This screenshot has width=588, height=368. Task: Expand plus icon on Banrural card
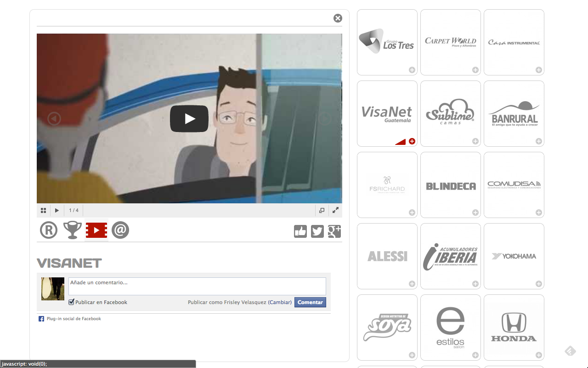pos(539,141)
